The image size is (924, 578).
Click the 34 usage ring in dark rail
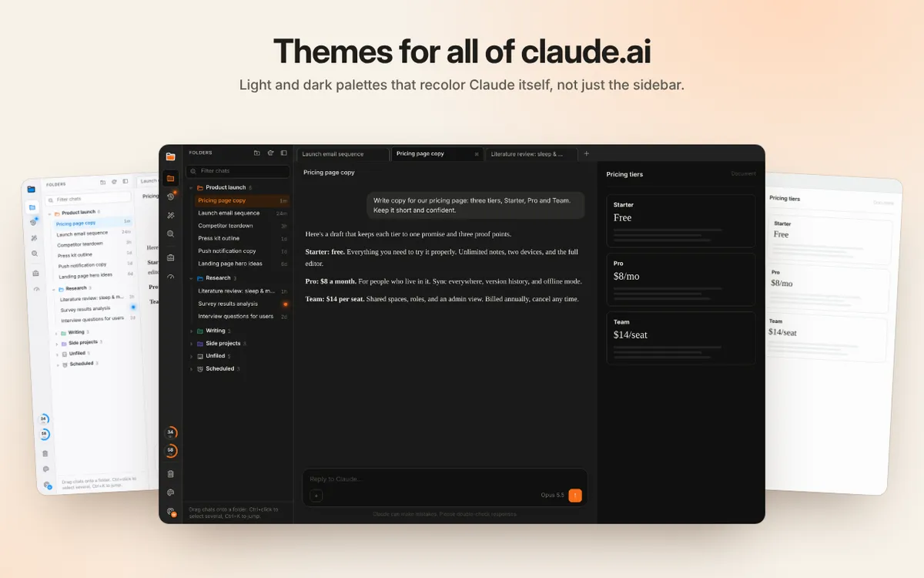(x=170, y=432)
